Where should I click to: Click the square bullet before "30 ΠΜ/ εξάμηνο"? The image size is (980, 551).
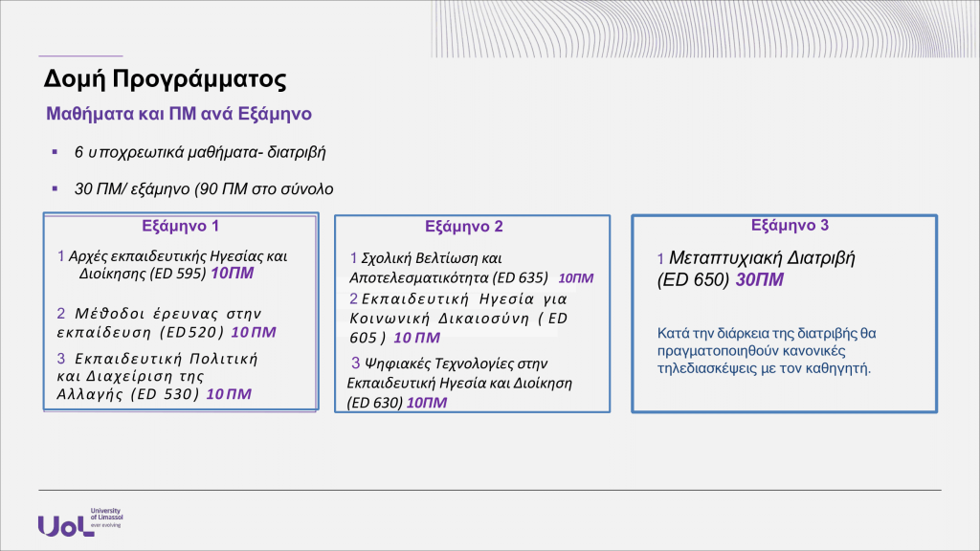(x=56, y=187)
